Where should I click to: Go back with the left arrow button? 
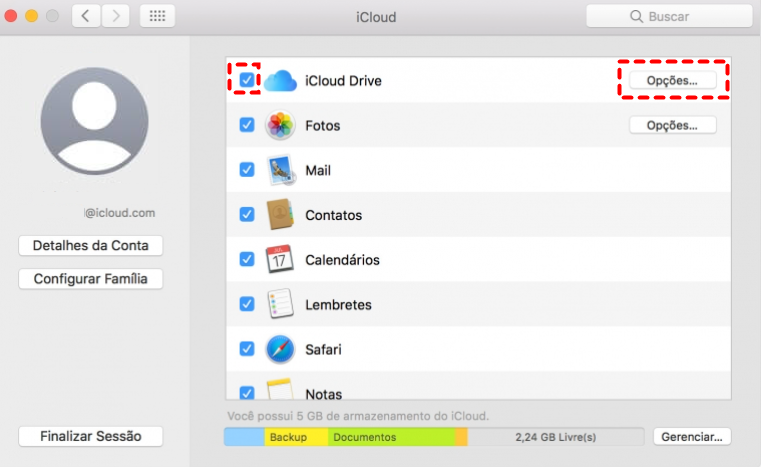(x=86, y=16)
